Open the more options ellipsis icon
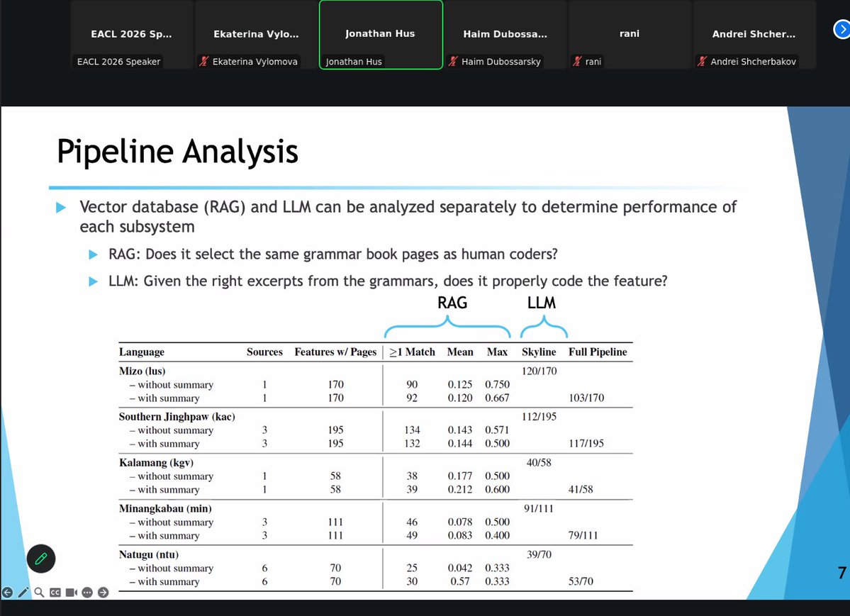The width and height of the screenshot is (850, 616). (87, 593)
